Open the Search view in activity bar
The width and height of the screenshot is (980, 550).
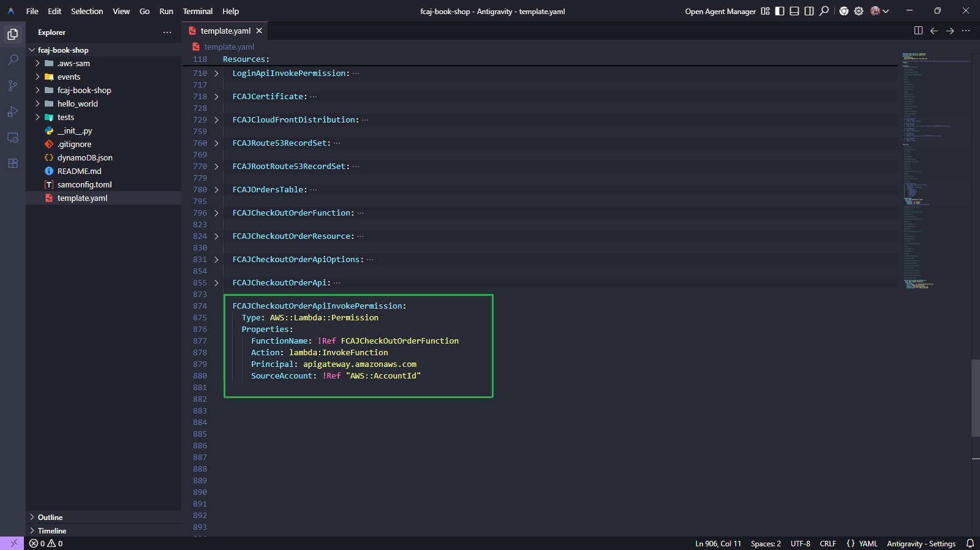13,60
